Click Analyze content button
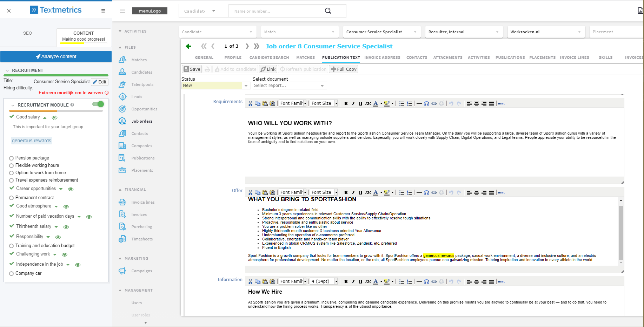644x327 pixels. (x=56, y=56)
